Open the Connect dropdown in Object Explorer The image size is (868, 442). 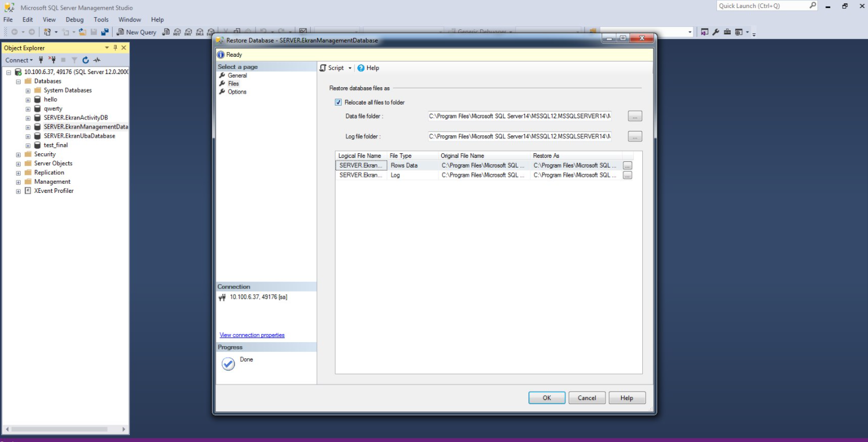tap(19, 60)
